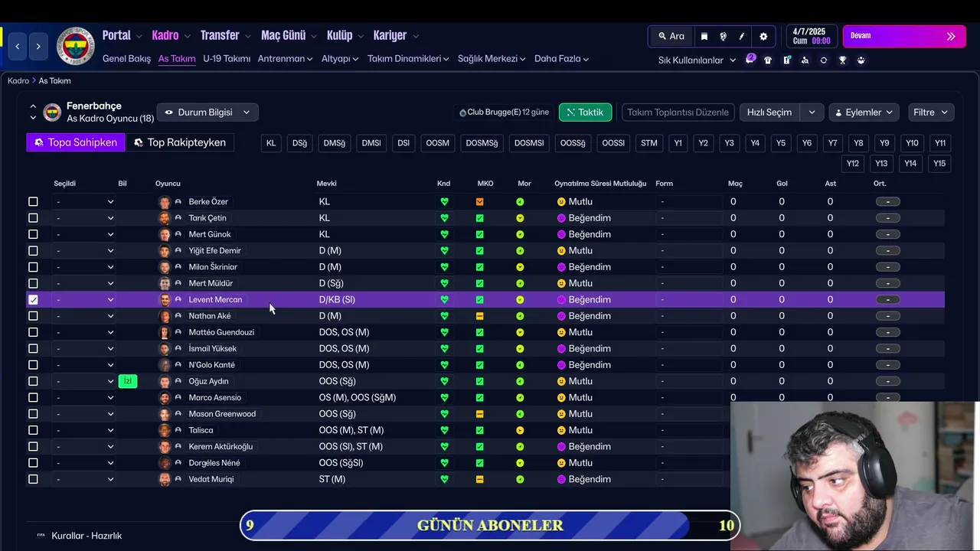
Task: Click Vedat Muriqi's yellow MKO status icon
Action: tap(480, 479)
